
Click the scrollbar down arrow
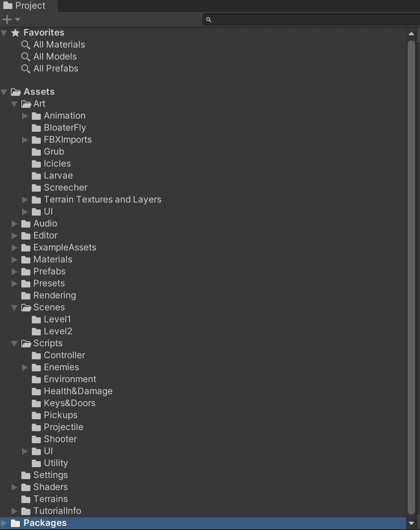click(x=411, y=524)
